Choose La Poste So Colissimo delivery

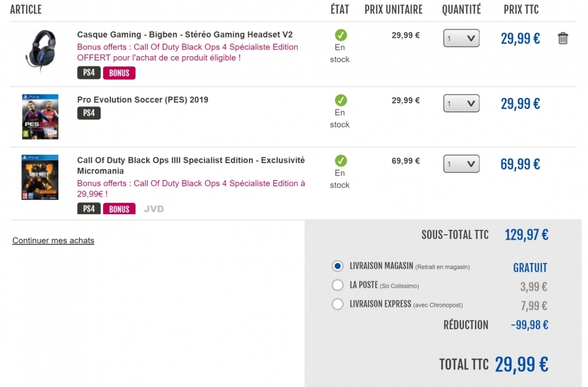pyautogui.click(x=338, y=285)
